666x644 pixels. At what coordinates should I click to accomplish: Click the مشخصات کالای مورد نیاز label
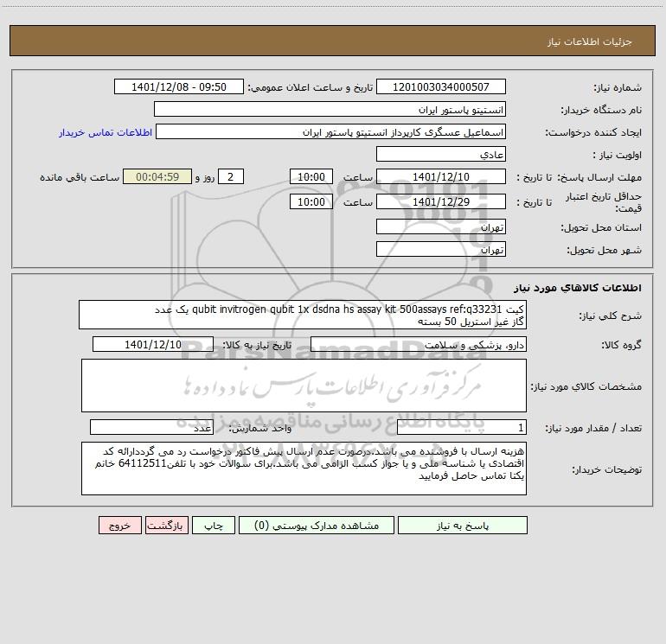pyautogui.click(x=586, y=386)
